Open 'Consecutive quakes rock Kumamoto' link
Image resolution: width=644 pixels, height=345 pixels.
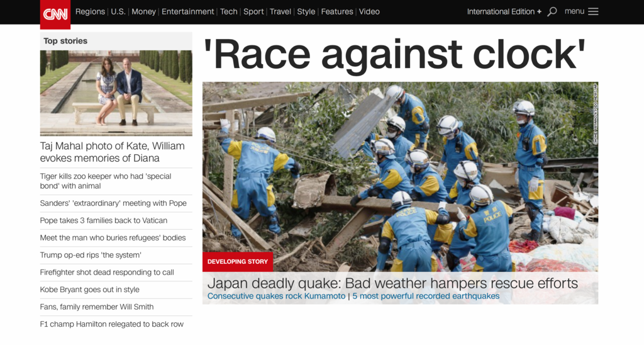click(x=277, y=296)
